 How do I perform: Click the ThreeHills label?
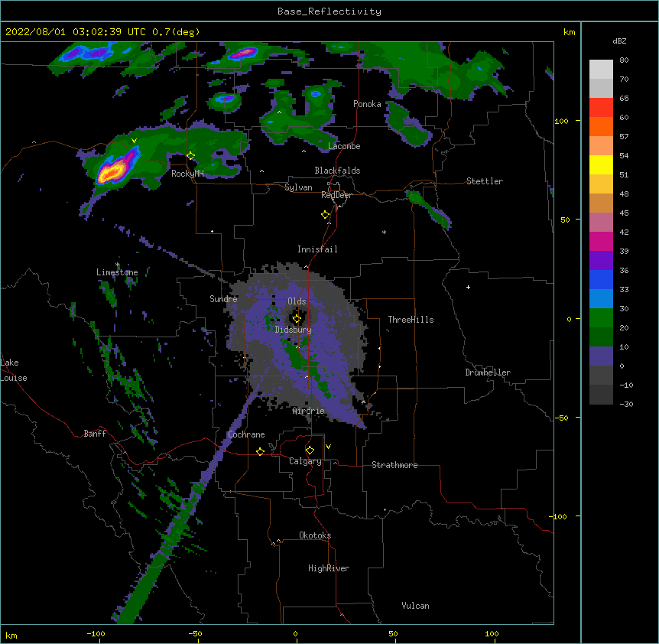[411, 320]
